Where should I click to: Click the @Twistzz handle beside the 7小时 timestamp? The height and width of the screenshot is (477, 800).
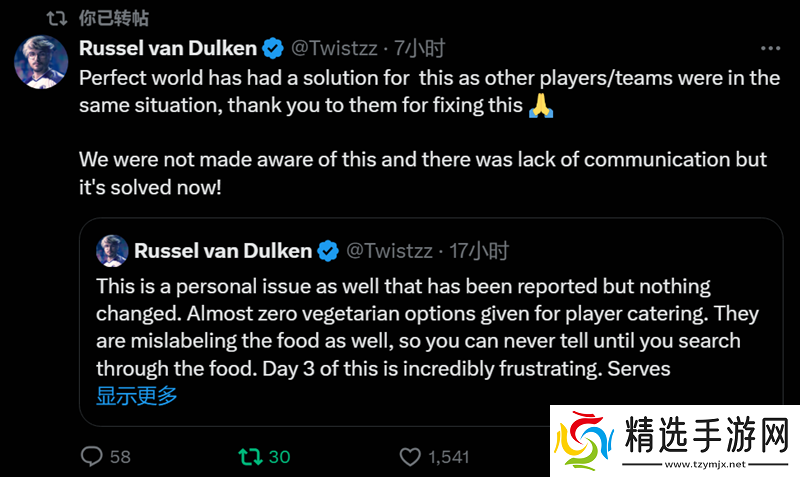point(335,47)
